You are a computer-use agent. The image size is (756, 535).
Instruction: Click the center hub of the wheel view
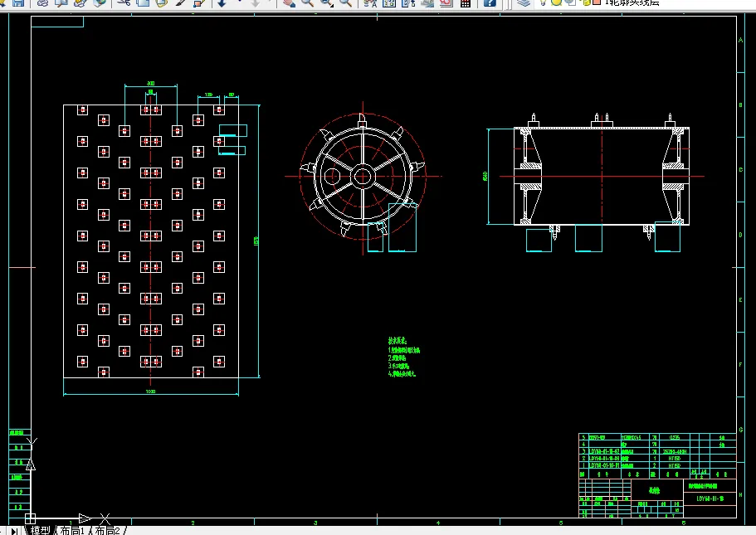click(362, 177)
